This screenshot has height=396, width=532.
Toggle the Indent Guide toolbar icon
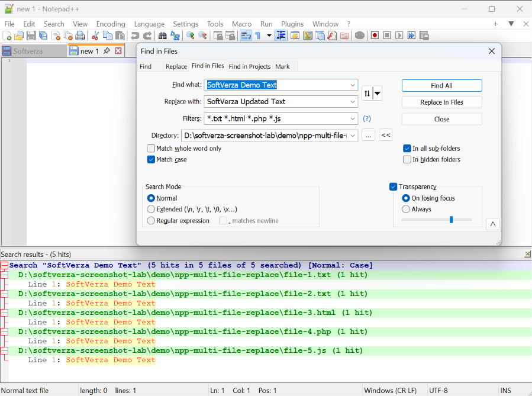(280, 36)
